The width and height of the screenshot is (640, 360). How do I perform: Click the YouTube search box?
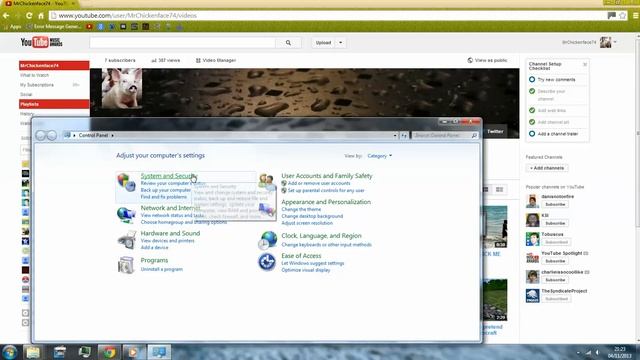click(182, 42)
